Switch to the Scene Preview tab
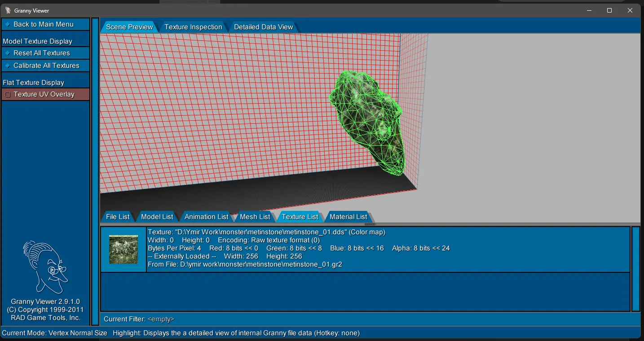 tap(129, 27)
